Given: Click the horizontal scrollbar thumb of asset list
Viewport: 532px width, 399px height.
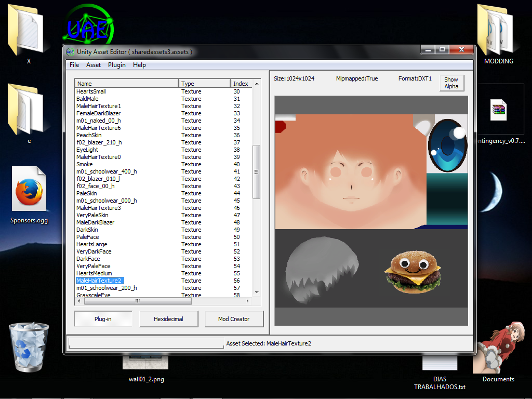Looking at the screenshot, I should coord(138,301).
